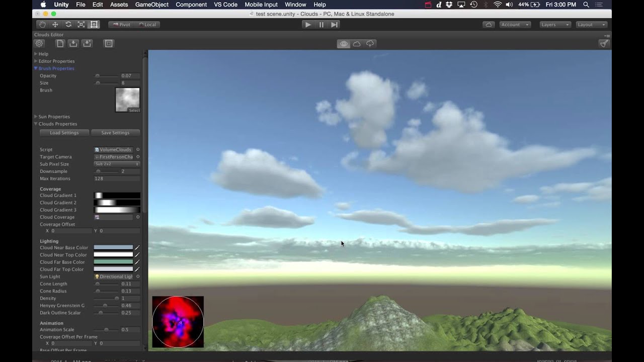Open Cloud Near Base Color swatch
Viewport: 644px width, 362px height.
pos(113,248)
